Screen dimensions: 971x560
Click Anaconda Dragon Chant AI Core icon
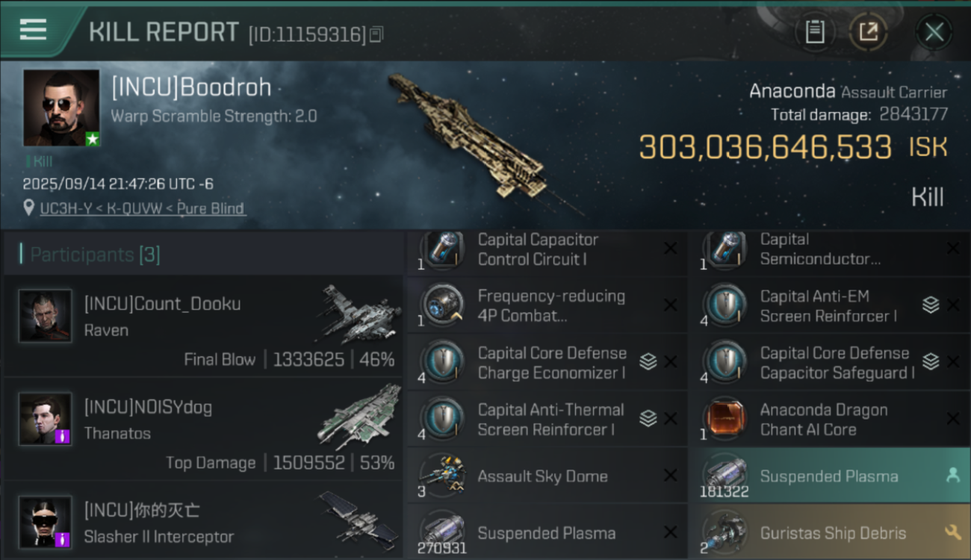(x=725, y=419)
